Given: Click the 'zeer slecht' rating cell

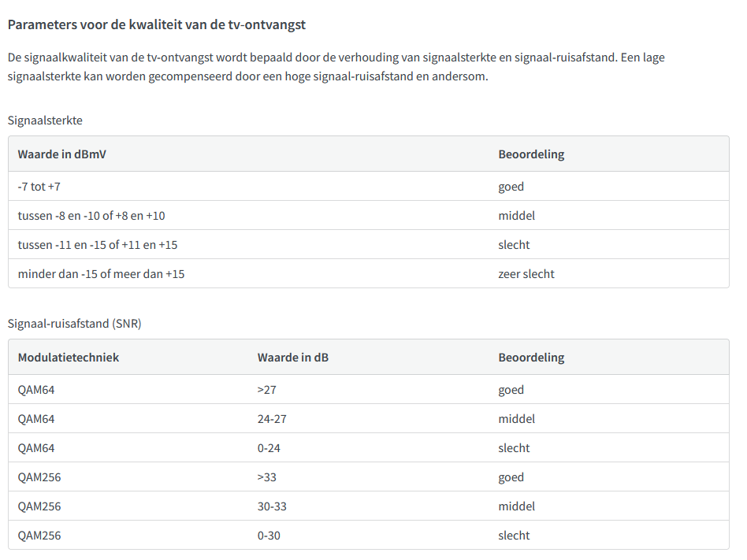Looking at the screenshot, I should (x=526, y=274).
